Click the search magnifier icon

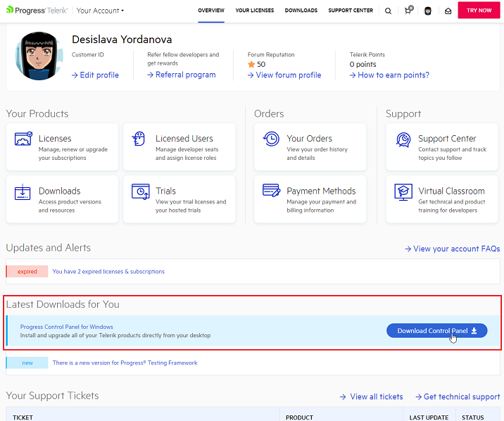coord(389,11)
